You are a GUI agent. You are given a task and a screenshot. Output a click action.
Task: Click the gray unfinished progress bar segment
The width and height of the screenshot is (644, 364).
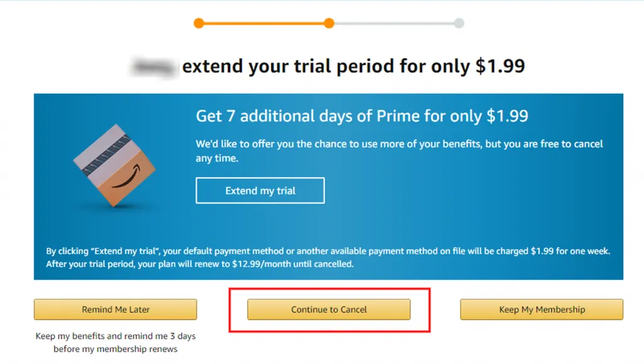[x=394, y=23]
